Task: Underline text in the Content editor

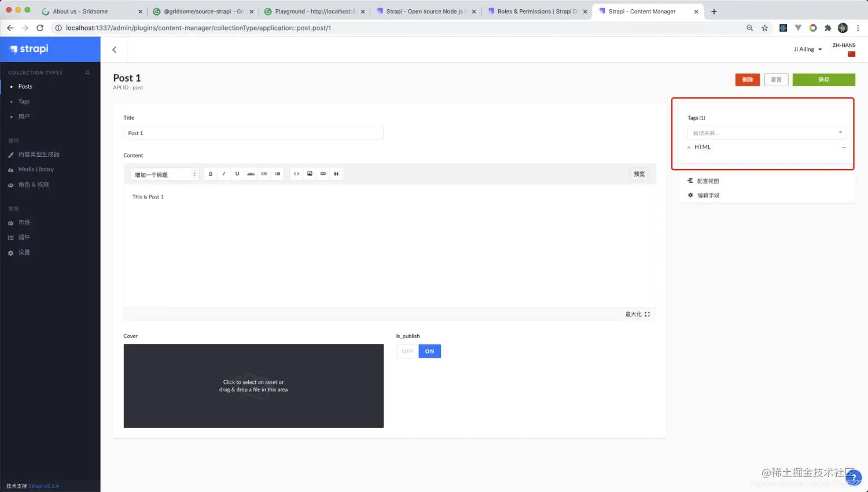Action: pyautogui.click(x=237, y=174)
